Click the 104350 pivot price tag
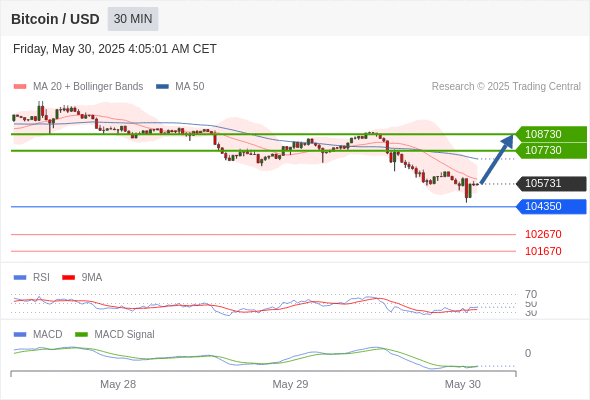 pos(551,207)
